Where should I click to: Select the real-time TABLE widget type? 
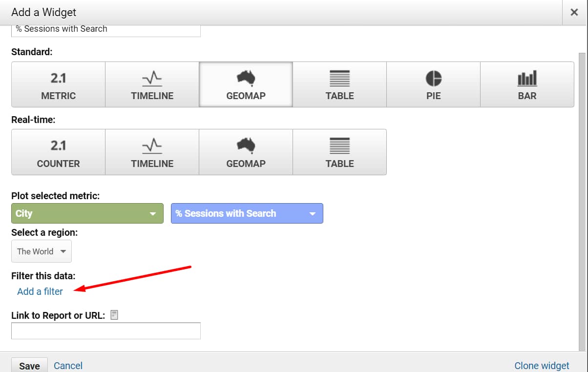pyautogui.click(x=339, y=152)
